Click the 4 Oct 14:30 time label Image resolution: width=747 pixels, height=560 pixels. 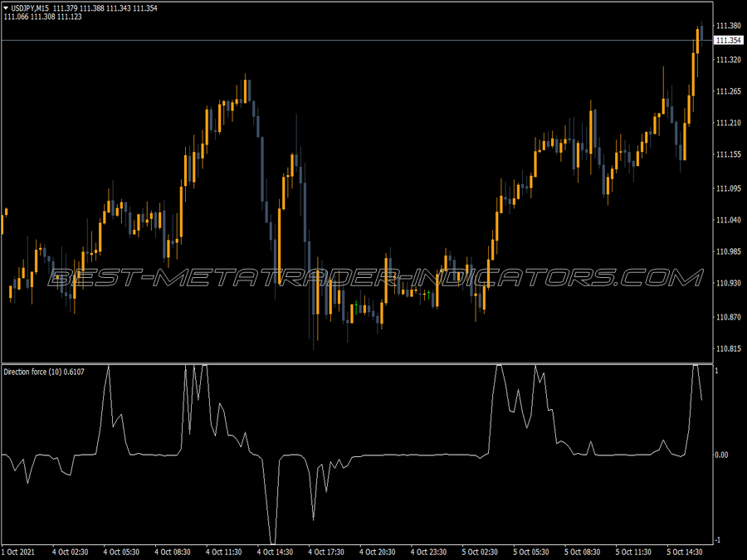(x=275, y=553)
